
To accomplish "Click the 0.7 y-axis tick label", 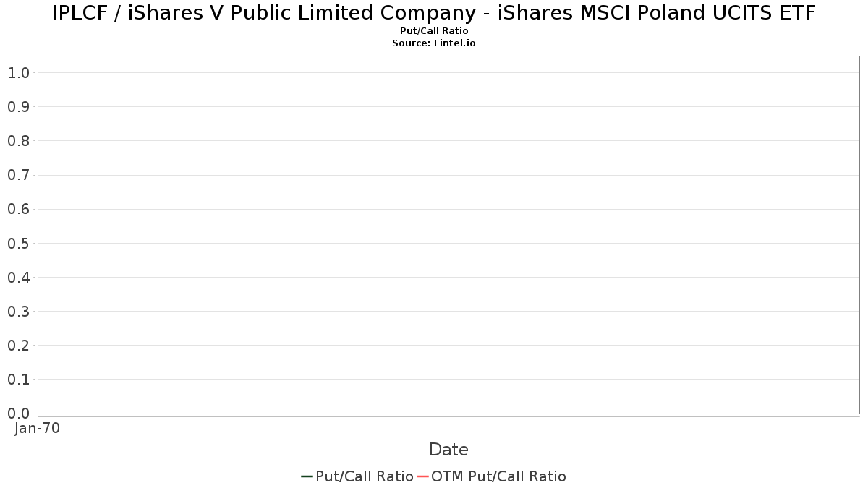I will click(x=18, y=175).
